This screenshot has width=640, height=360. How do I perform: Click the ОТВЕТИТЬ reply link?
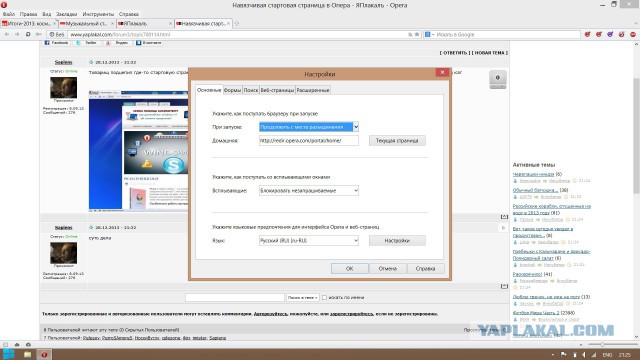point(455,53)
